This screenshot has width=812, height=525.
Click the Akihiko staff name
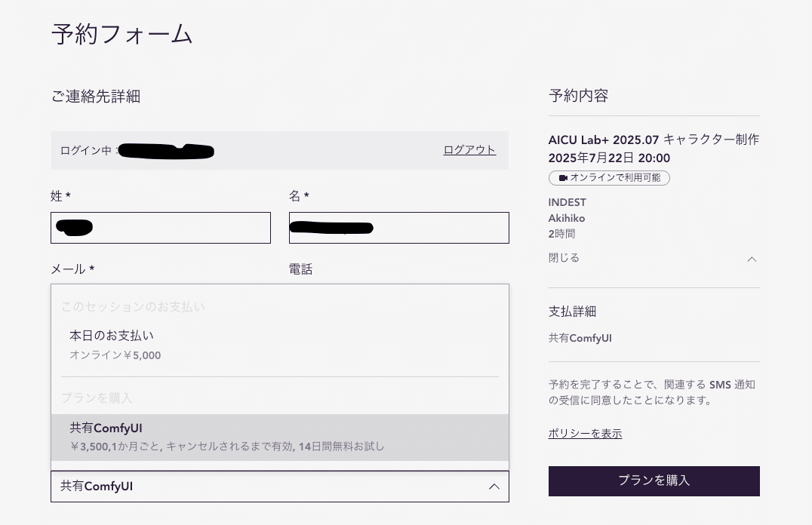point(567,218)
